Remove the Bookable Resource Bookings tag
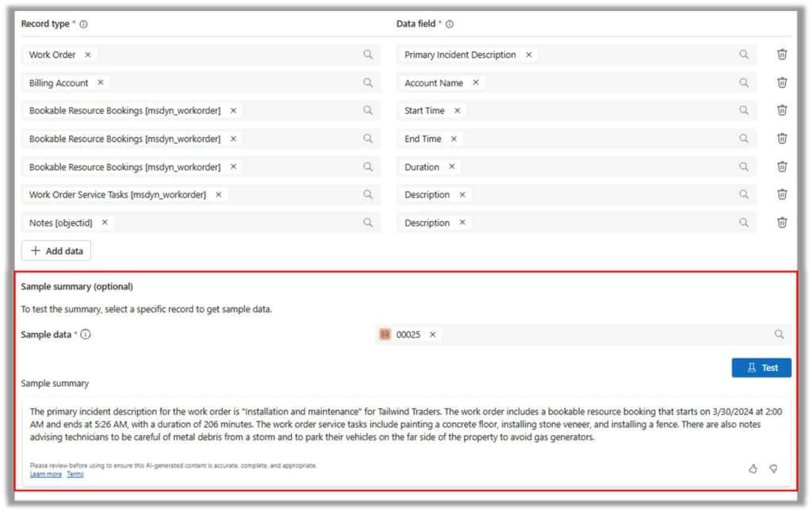Viewport: 812px width, 512px height. [232, 110]
